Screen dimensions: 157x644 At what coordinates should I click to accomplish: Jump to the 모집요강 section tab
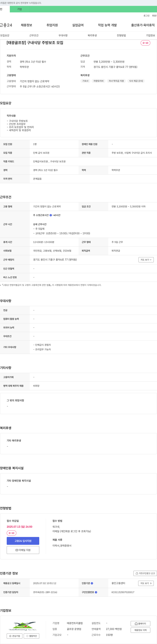point(5,36)
